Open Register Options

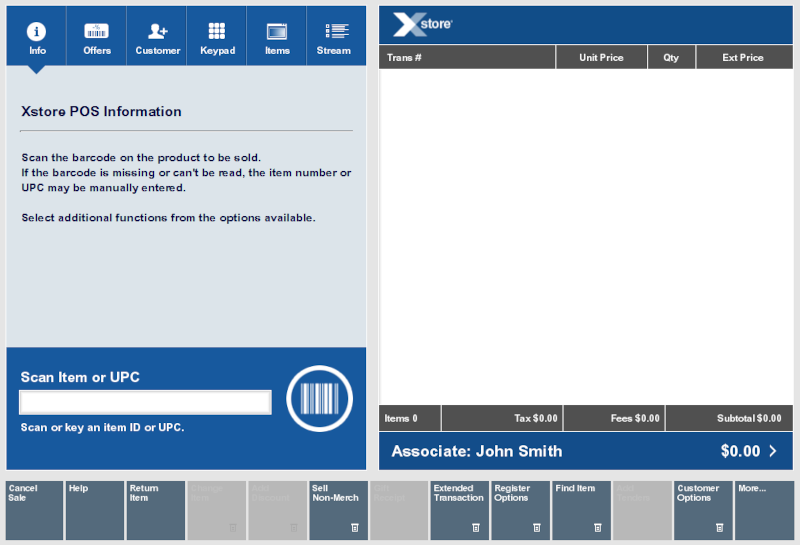tap(520, 510)
